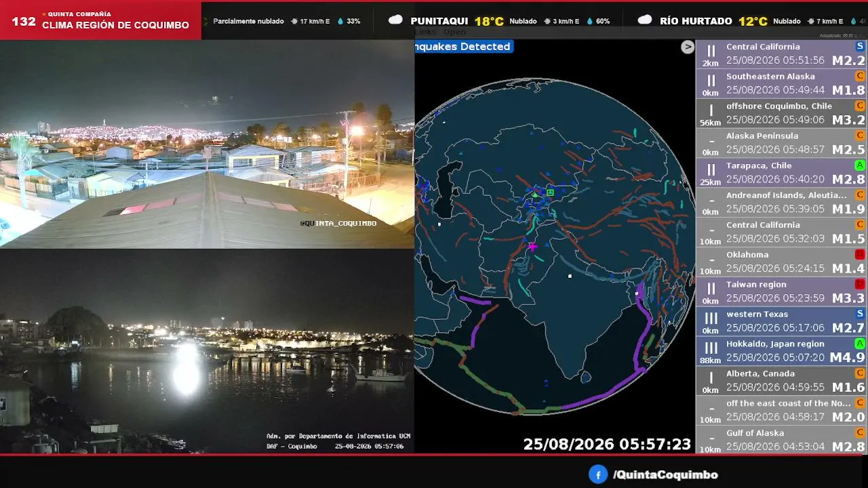This screenshot has height=488, width=868.
Task: Select the Hokkaido, Japan region earthquake entry
Action: click(782, 351)
